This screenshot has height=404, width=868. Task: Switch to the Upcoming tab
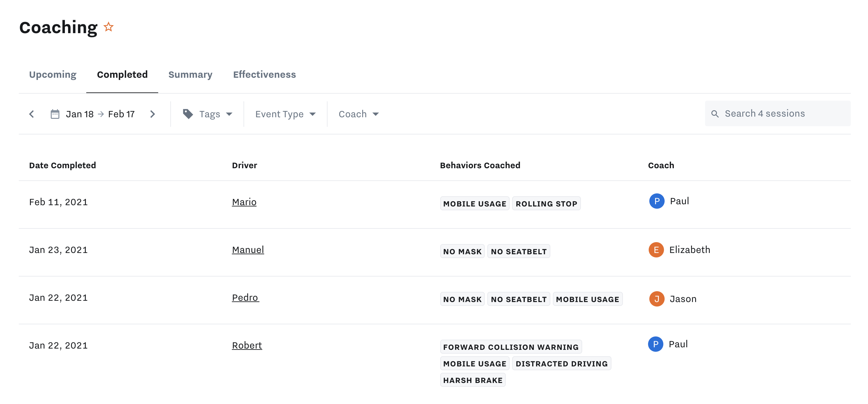pyautogui.click(x=53, y=75)
